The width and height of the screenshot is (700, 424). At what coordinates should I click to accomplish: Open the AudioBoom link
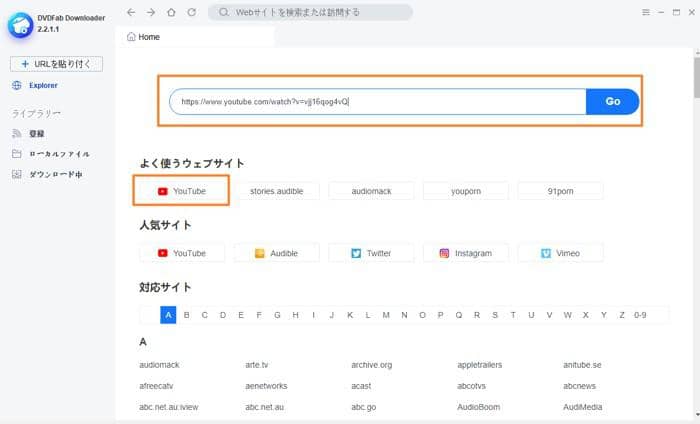pos(478,407)
